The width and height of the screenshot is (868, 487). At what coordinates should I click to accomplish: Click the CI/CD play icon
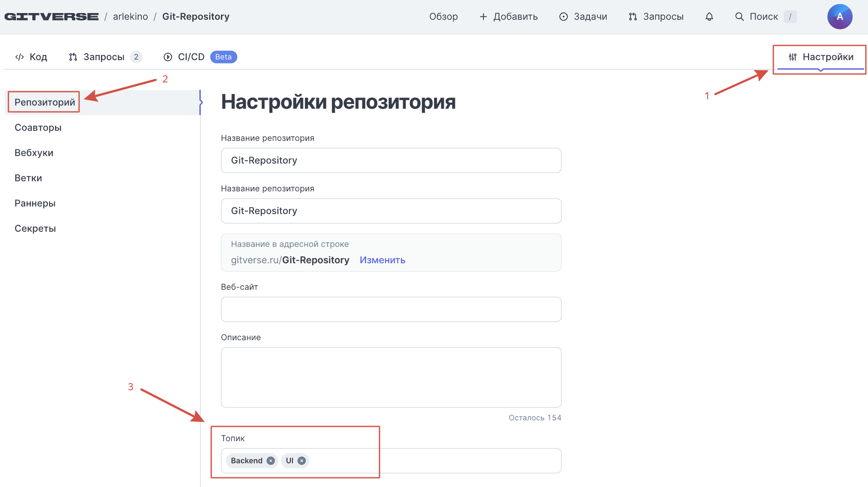pyautogui.click(x=167, y=57)
